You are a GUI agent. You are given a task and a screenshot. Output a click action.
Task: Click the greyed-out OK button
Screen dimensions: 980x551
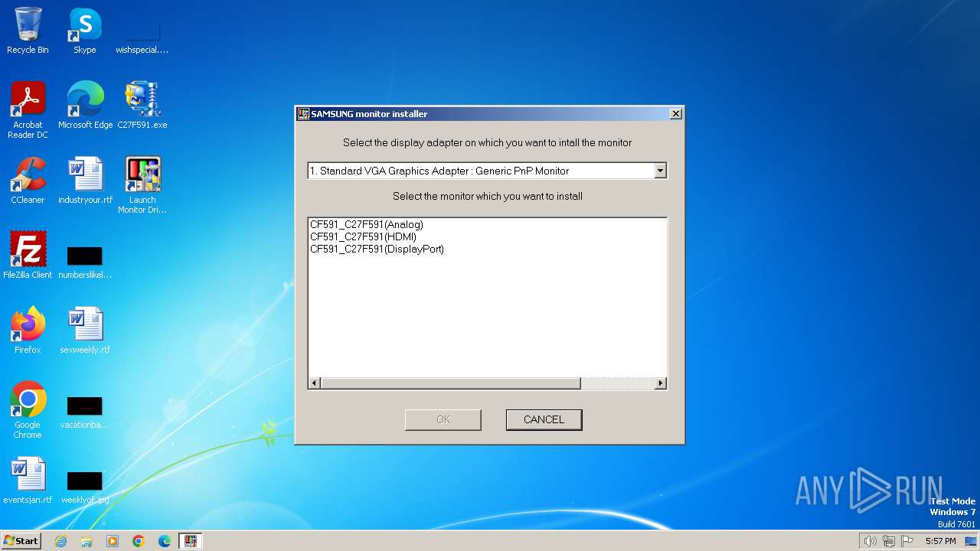(x=443, y=419)
